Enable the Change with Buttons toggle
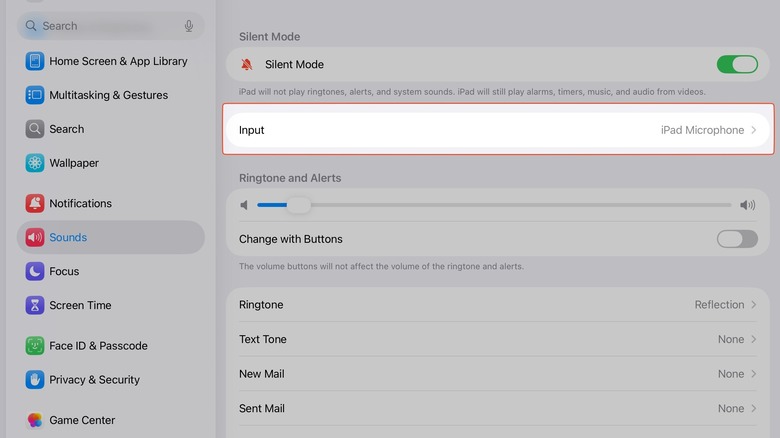780x438 pixels. coord(737,239)
